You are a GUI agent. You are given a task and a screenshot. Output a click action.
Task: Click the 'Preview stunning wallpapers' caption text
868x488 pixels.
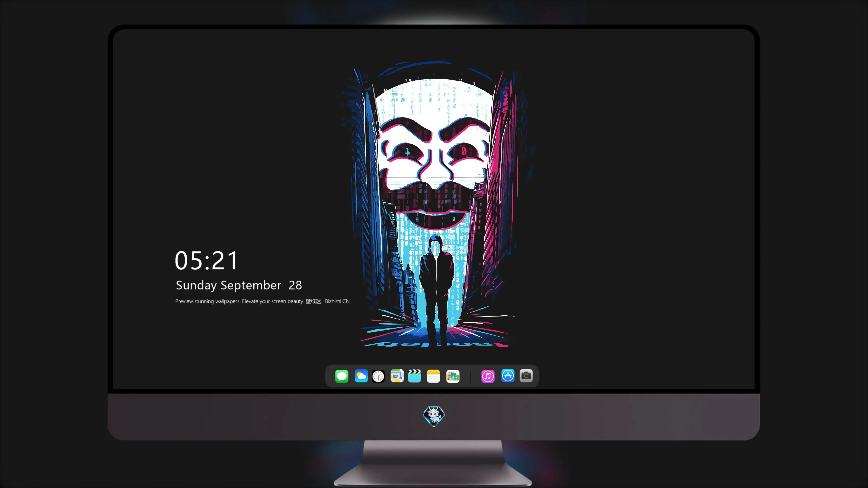click(262, 301)
